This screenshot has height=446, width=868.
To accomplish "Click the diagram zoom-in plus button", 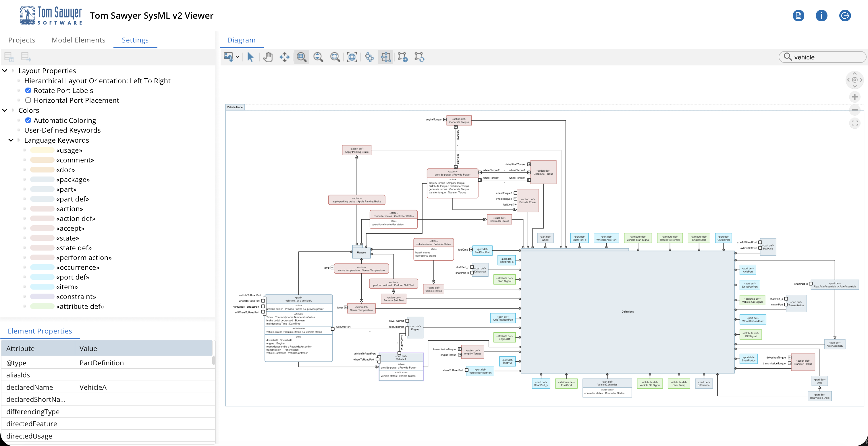I will tap(855, 97).
